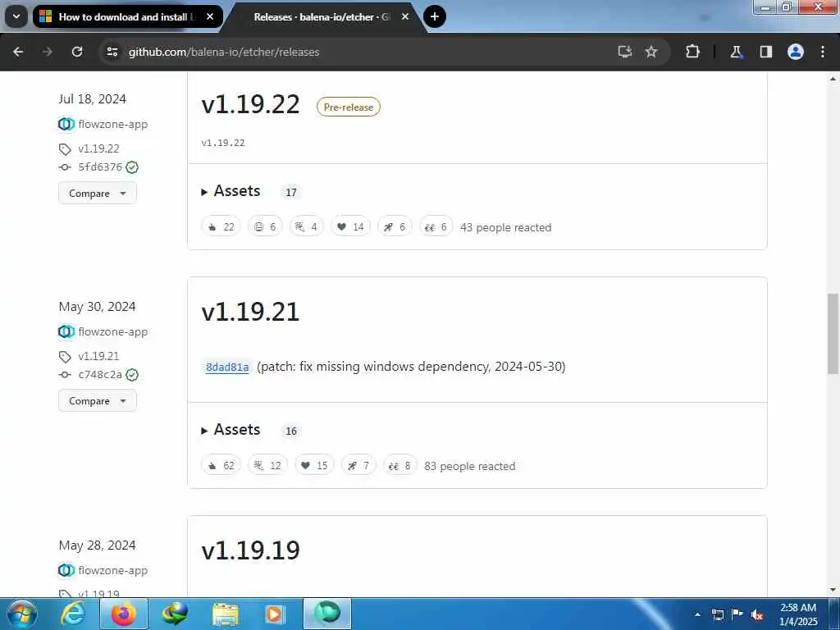Click the scrollbar down arrow
The width and height of the screenshot is (840, 630).
click(x=833, y=590)
